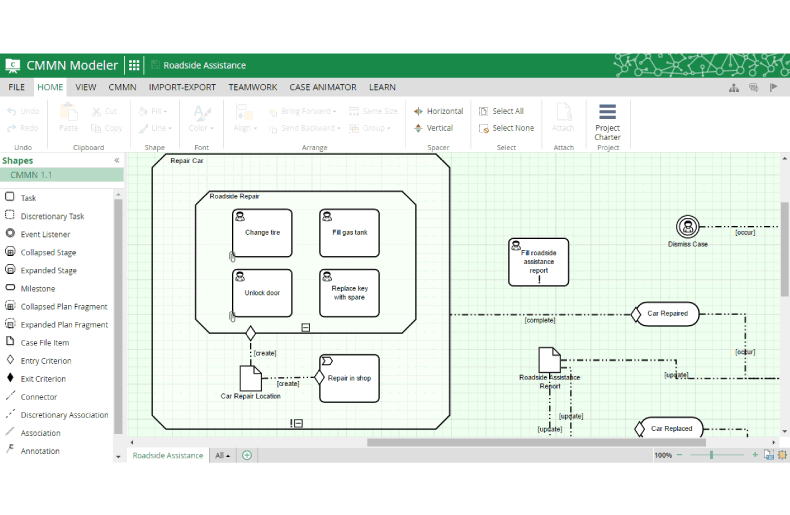This screenshot has width=790, height=515.
Task: Open the CASE ANIMATOR tab
Action: (x=323, y=87)
